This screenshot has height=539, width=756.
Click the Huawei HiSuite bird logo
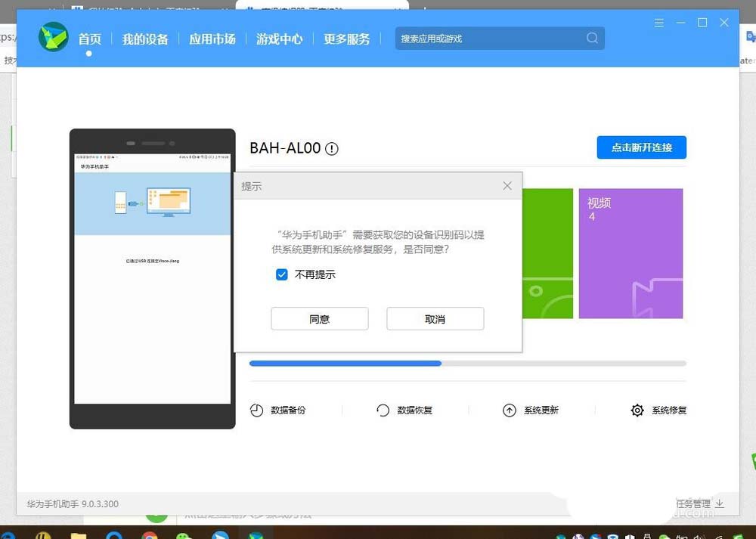[x=54, y=37]
